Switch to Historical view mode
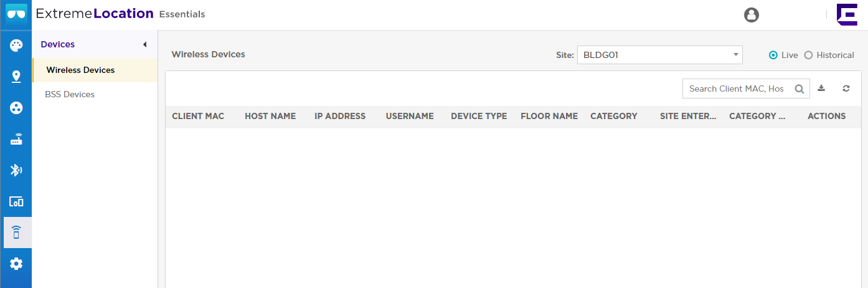Image resolution: width=868 pixels, height=288 pixels. (x=808, y=55)
